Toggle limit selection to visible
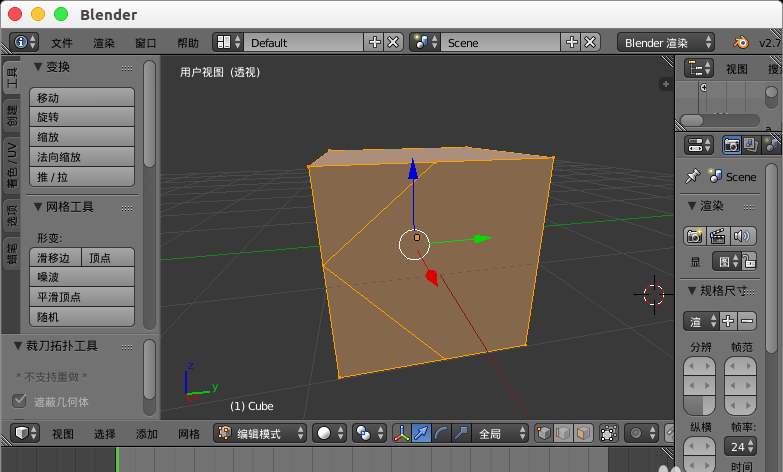This screenshot has height=472, width=783. point(609,433)
